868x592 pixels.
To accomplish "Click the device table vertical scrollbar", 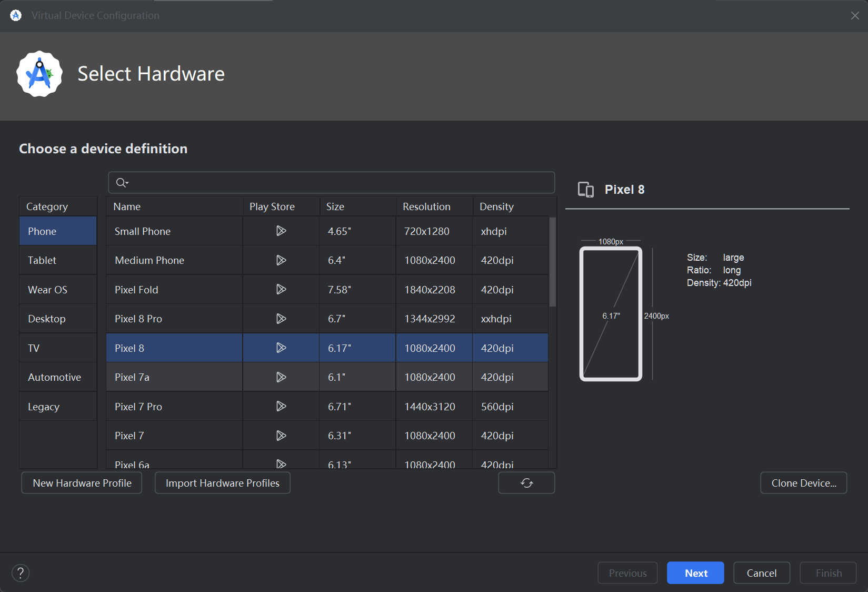I will tap(552, 262).
